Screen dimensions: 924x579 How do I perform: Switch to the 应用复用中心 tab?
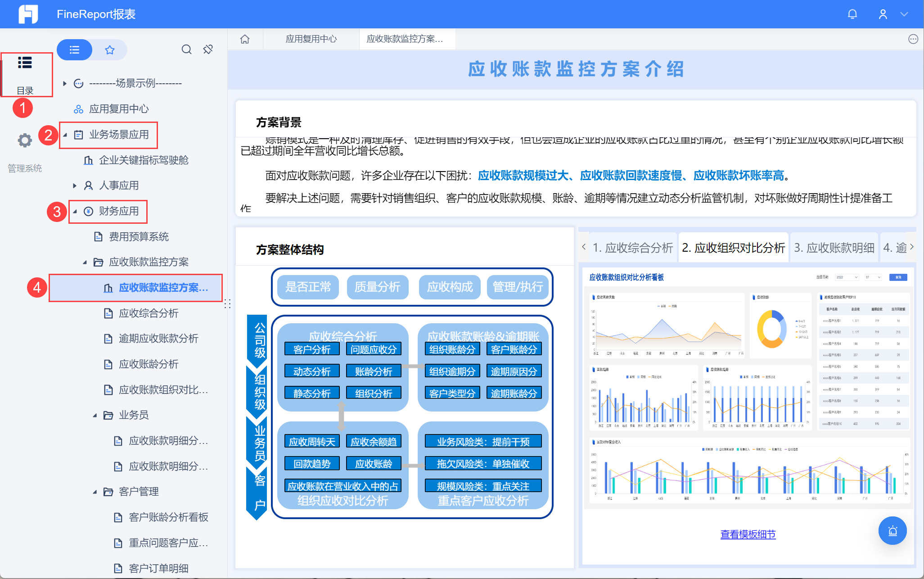pyautogui.click(x=311, y=39)
